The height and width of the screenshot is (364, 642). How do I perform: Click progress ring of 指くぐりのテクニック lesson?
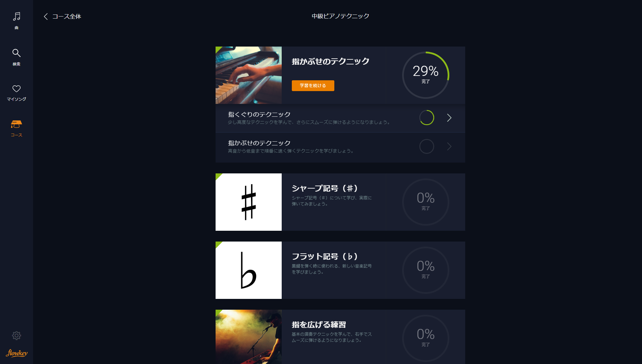pyautogui.click(x=426, y=118)
